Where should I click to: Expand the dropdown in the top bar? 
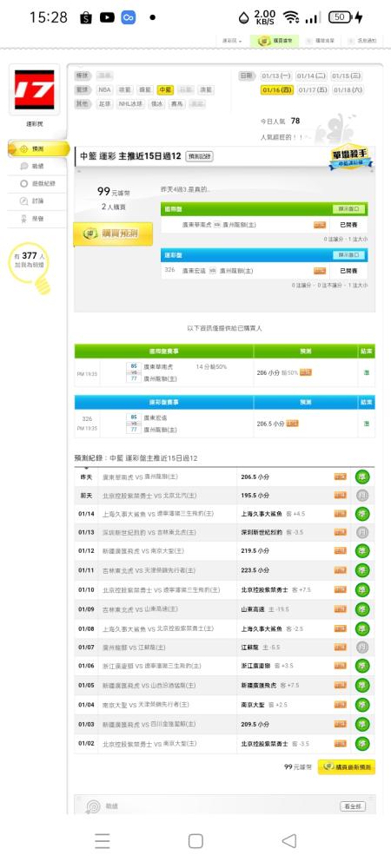232,41
